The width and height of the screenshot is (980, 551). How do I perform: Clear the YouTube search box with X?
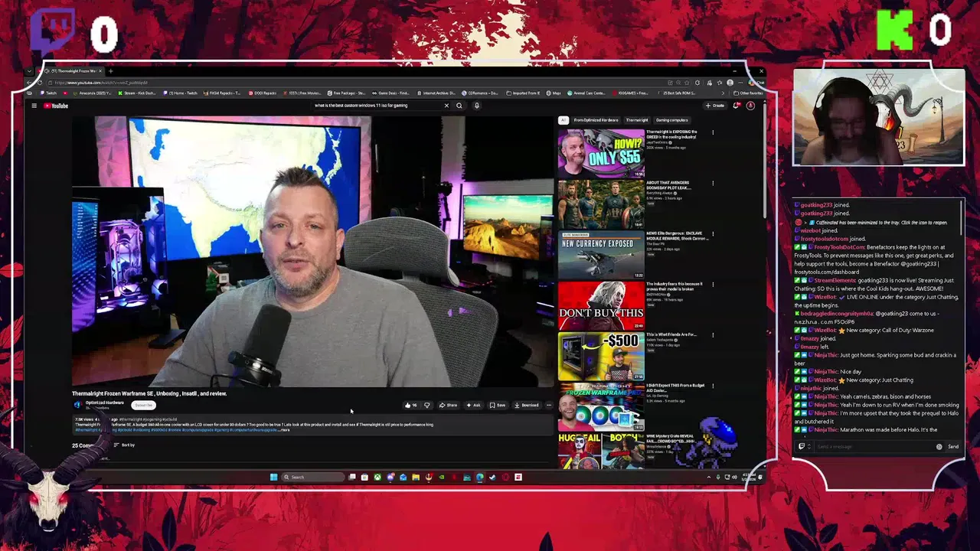446,106
